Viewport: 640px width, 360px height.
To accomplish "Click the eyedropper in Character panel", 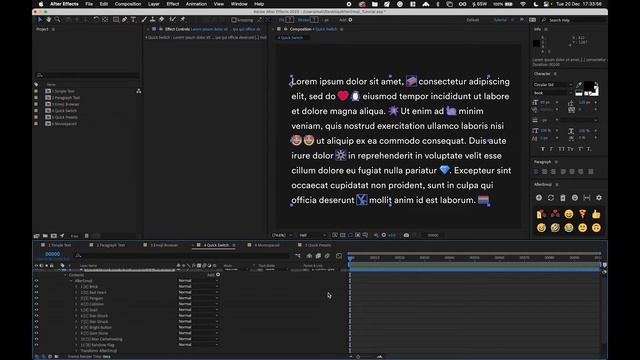I will [579, 84].
